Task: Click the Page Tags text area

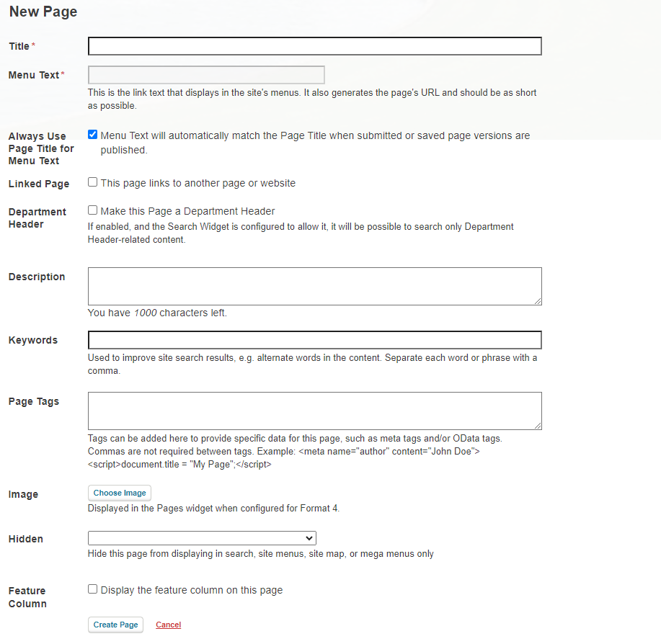Action: point(314,411)
